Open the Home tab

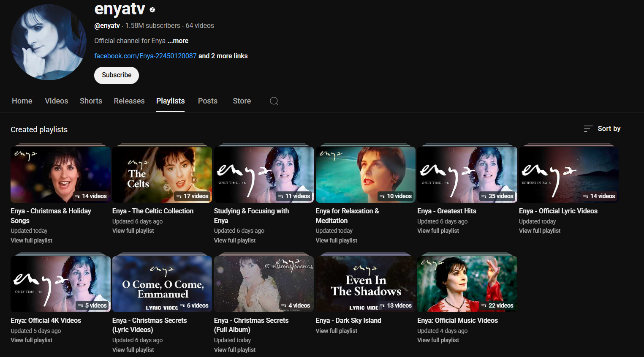click(22, 101)
